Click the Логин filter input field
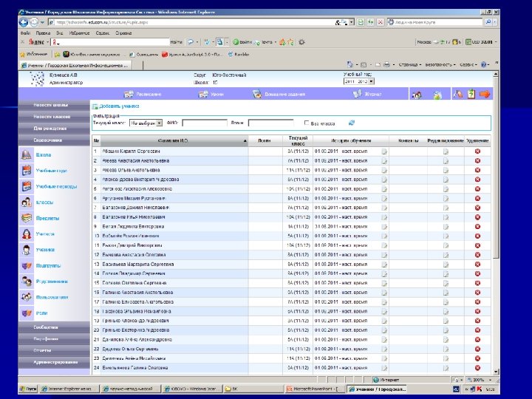This screenshot has height=399, width=532. coord(270,123)
